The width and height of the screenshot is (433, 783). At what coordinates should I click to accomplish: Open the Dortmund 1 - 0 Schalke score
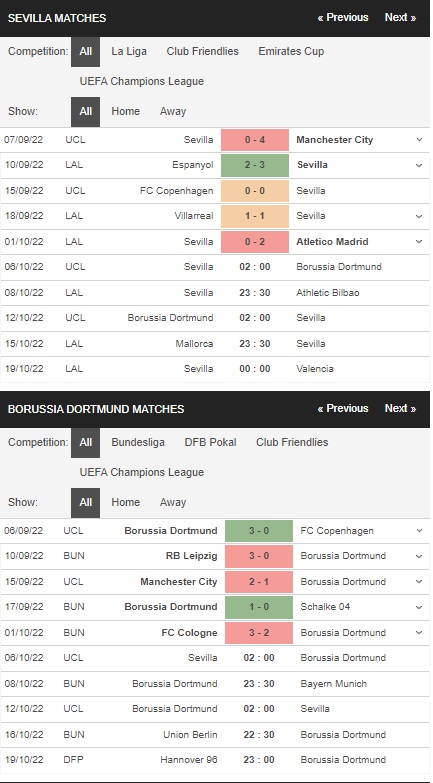(259, 607)
